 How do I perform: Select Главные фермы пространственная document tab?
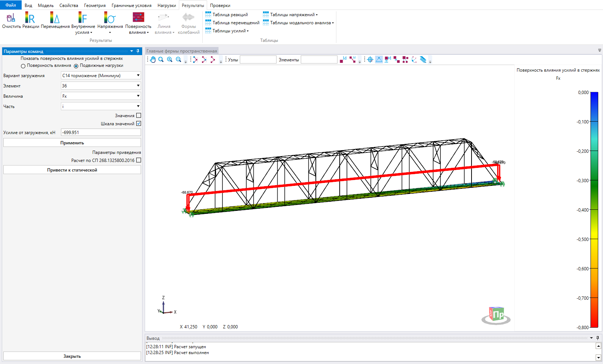coord(182,51)
